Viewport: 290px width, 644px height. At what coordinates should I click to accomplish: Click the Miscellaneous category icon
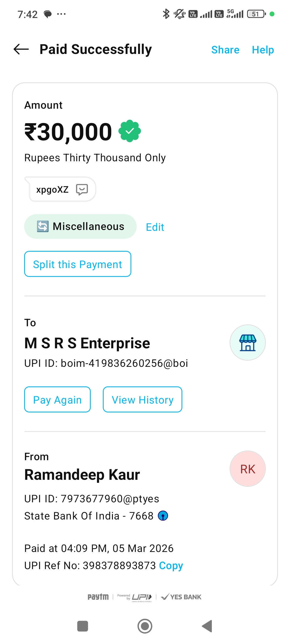[43, 226]
